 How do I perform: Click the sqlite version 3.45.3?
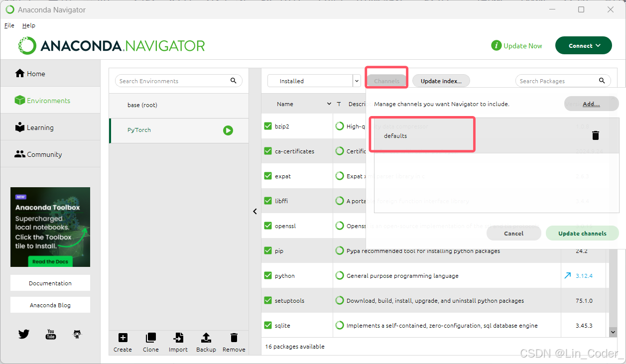584,326
